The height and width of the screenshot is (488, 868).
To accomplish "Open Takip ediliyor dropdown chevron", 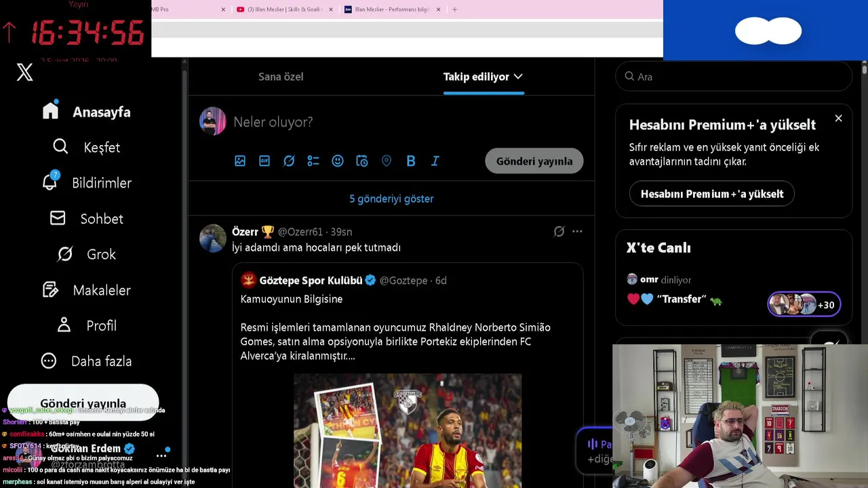I will (x=518, y=77).
